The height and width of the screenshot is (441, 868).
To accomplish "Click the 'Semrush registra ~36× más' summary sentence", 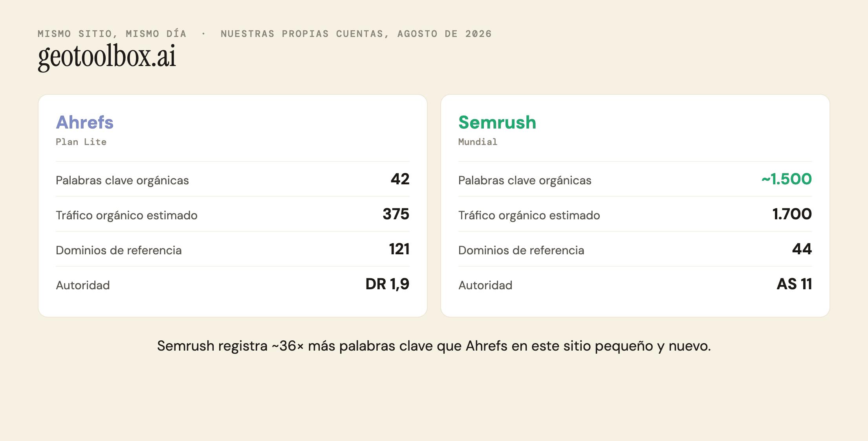I will click(x=434, y=346).
